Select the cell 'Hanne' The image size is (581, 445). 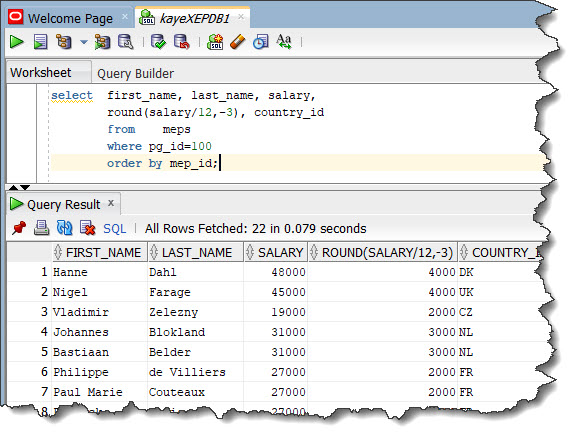click(x=99, y=272)
